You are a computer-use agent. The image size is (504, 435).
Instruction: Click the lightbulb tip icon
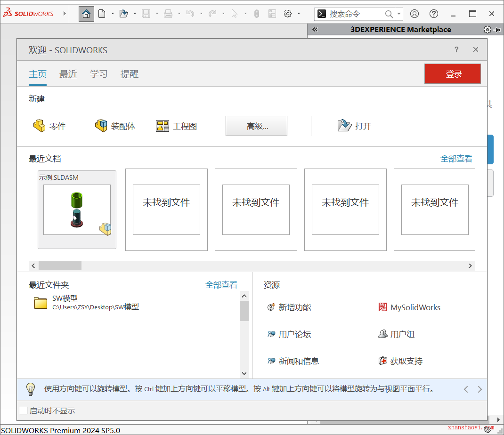[x=31, y=389]
